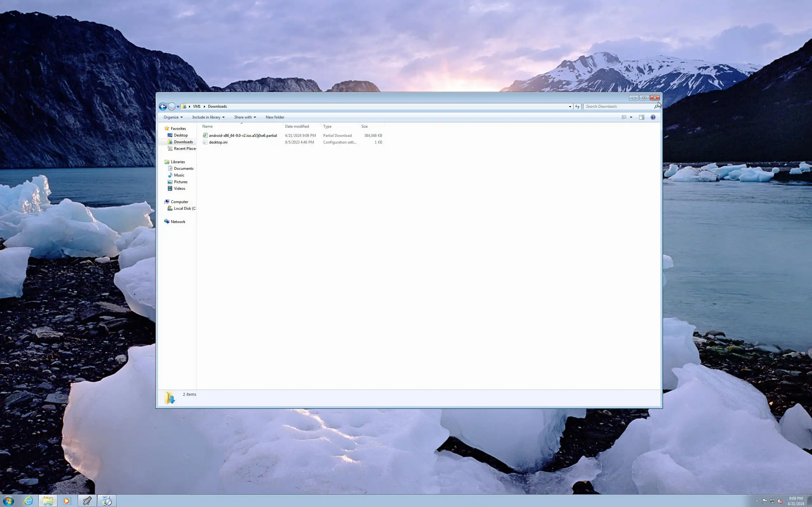Viewport: 812px width, 507px height.
Task: Click the Change your view icon
Action: coord(624,117)
